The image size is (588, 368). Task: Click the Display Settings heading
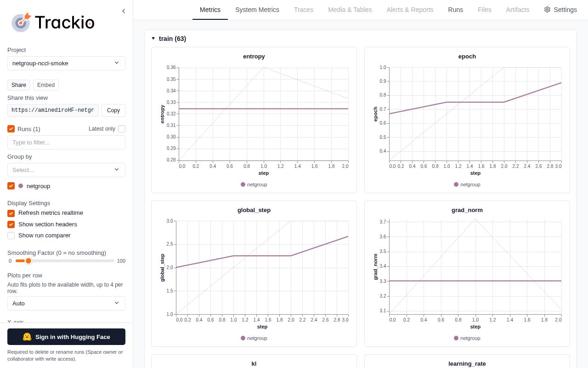[x=28, y=203]
